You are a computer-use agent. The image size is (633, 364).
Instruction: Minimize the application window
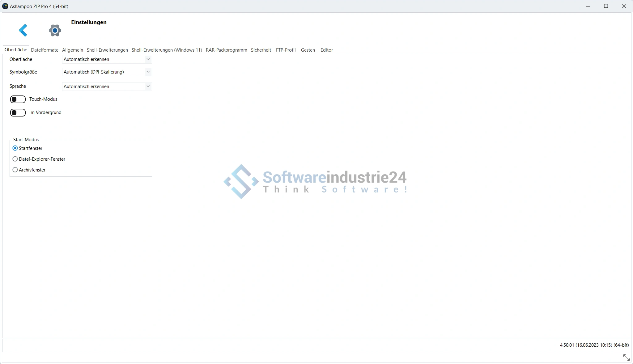tap(588, 6)
